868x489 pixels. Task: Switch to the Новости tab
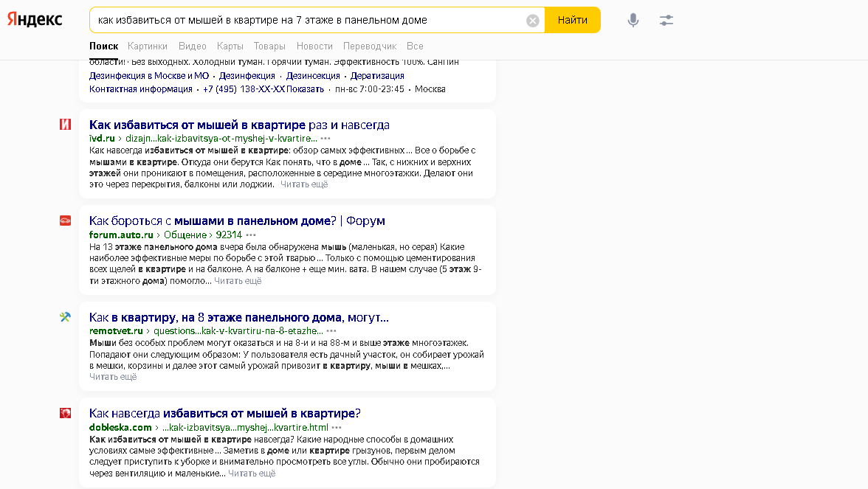[x=314, y=46]
